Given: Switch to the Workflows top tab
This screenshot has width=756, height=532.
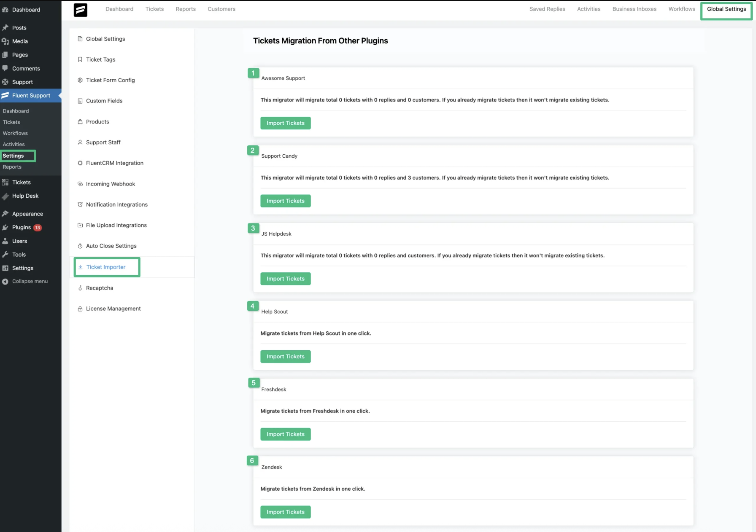Looking at the screenshot, I should [681, 9].
